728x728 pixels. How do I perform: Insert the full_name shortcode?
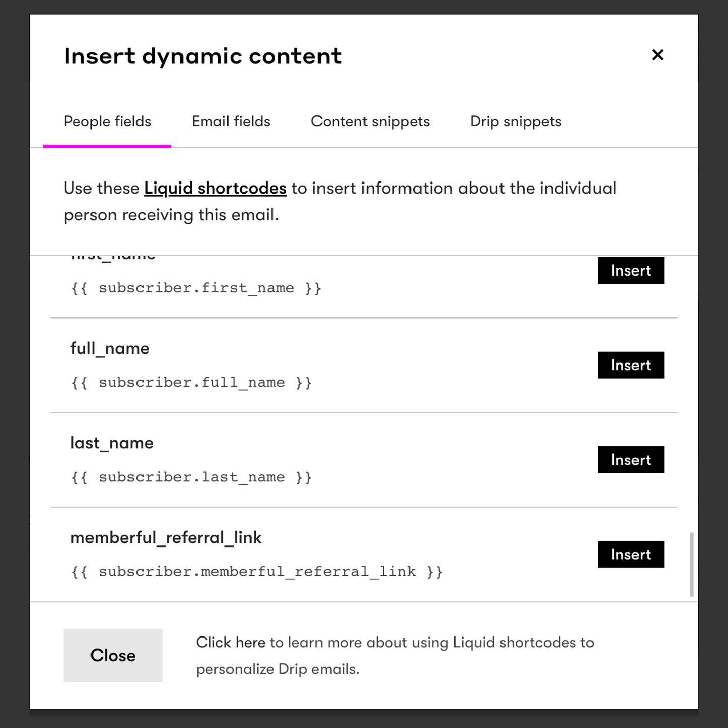(x=631, y=365)
